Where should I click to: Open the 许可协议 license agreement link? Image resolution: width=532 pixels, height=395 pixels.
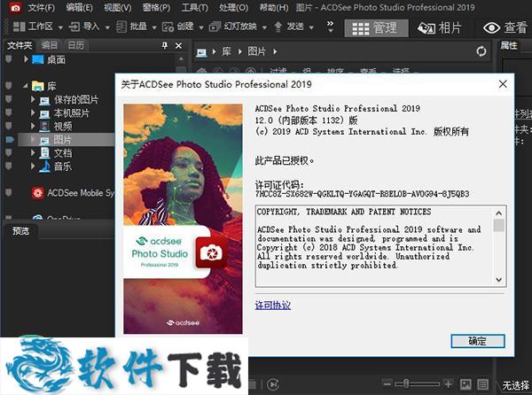click(x=273, y=306)
